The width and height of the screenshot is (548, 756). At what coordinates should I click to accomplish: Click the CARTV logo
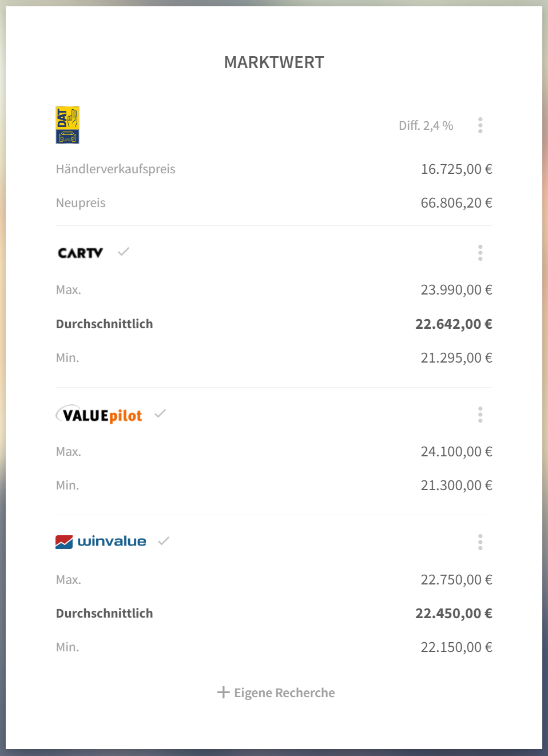click(x=81, y=253)
